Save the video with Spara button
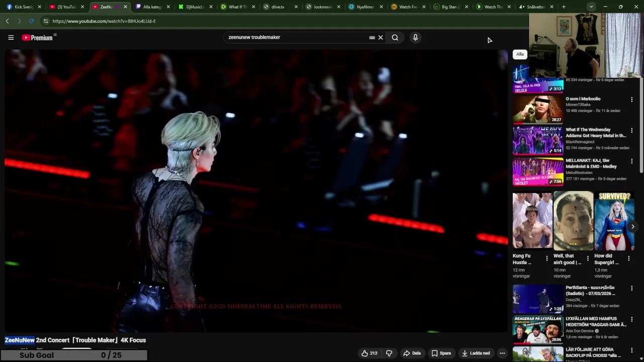The height and width of the screenshot is (362, 644). (441, 353)
